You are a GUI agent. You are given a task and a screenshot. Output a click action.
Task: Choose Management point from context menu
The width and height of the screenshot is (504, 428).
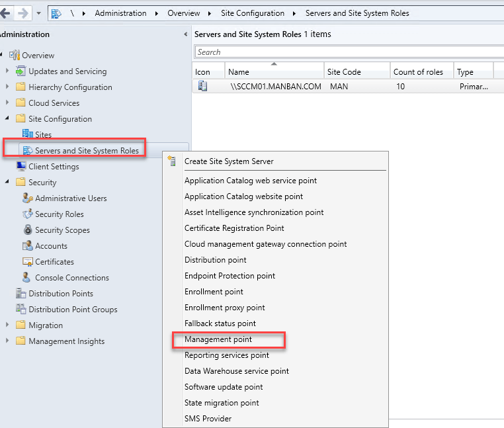218,339
